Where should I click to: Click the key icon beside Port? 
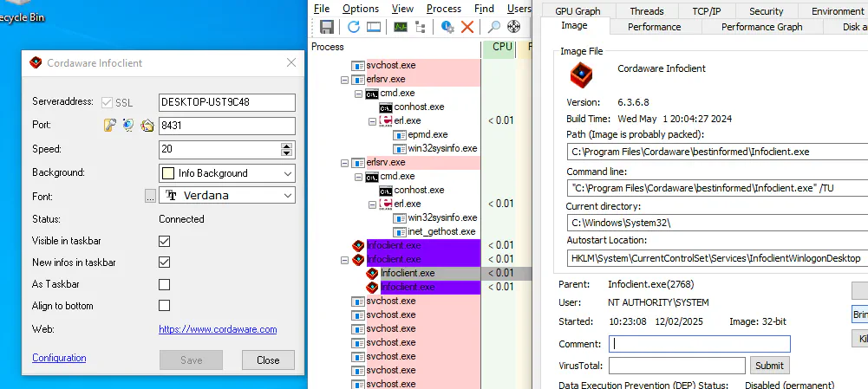tap(109, 126)
